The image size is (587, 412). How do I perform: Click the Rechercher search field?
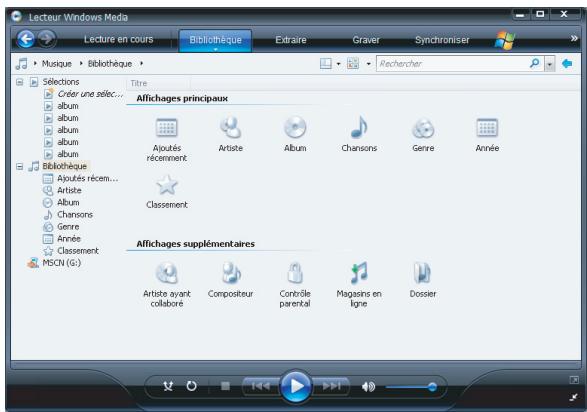pos(453,64)
